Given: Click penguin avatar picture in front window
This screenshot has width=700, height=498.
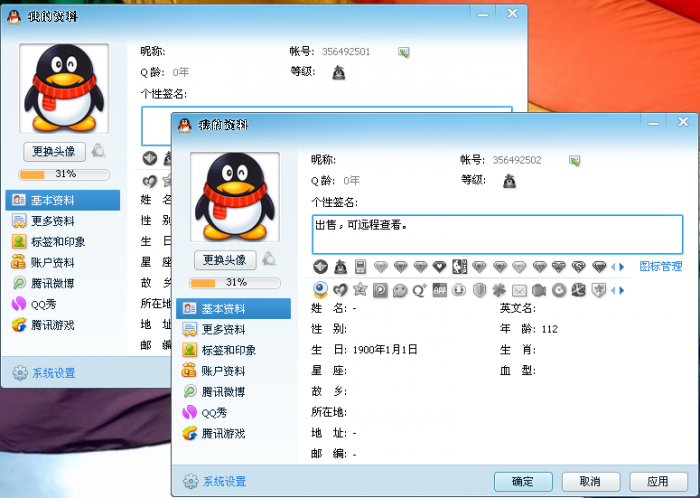Looking at the screenshot, I should point(235,197).
